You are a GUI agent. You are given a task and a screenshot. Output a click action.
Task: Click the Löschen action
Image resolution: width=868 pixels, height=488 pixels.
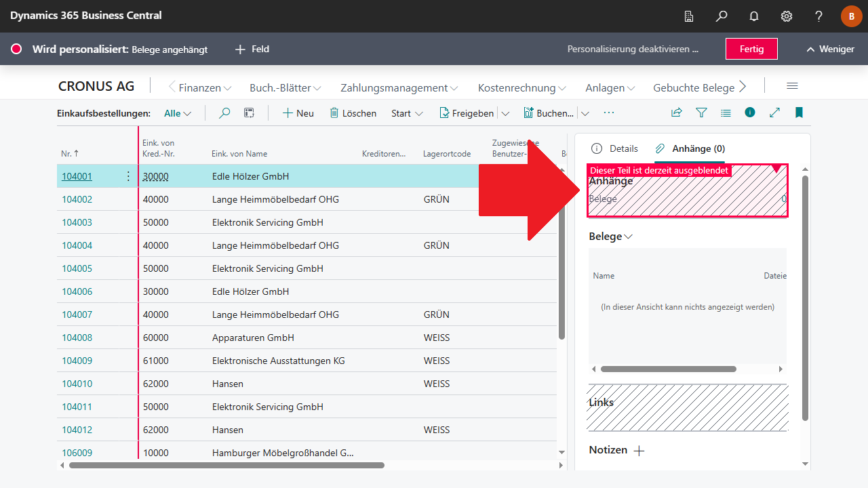point(353,113)
